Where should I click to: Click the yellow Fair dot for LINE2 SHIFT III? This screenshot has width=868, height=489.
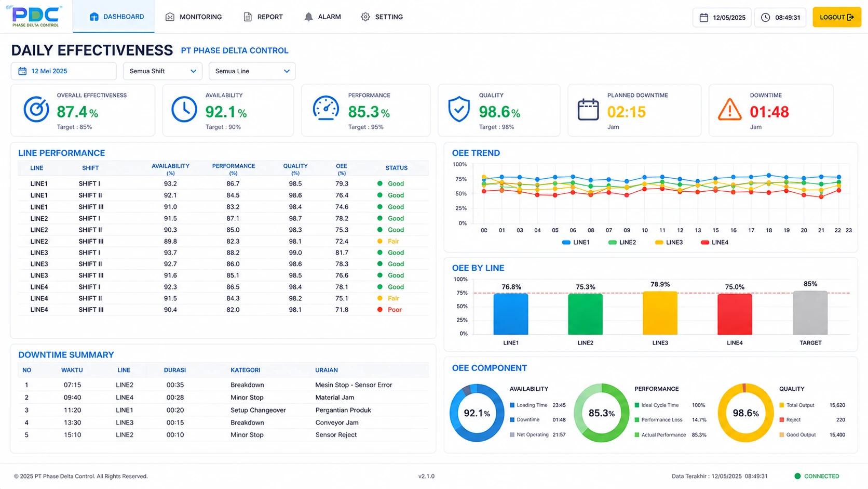(380, 241)
